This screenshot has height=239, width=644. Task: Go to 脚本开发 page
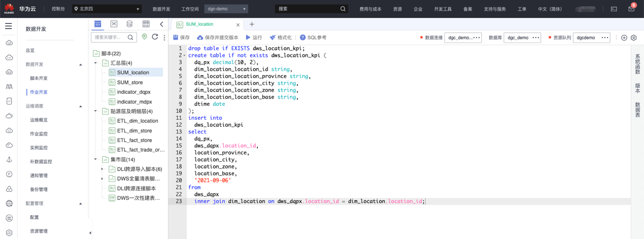pyautogui.click(x=39, y=78)
